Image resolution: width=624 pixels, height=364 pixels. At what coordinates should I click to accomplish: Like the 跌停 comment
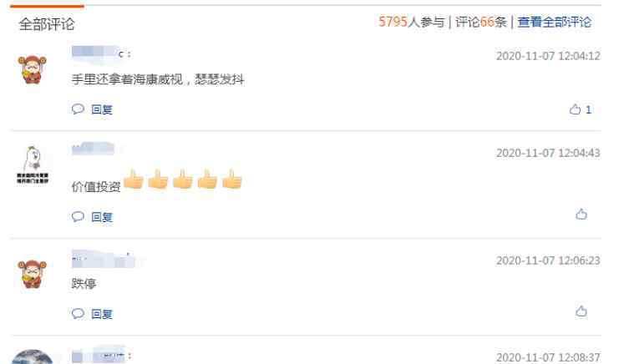[581, 311]
